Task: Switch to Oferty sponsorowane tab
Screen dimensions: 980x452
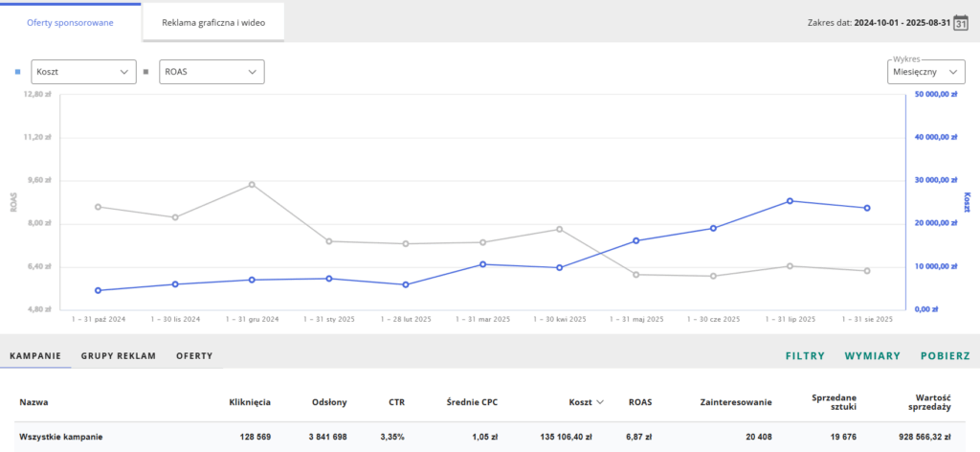Action: pos(71,21)
